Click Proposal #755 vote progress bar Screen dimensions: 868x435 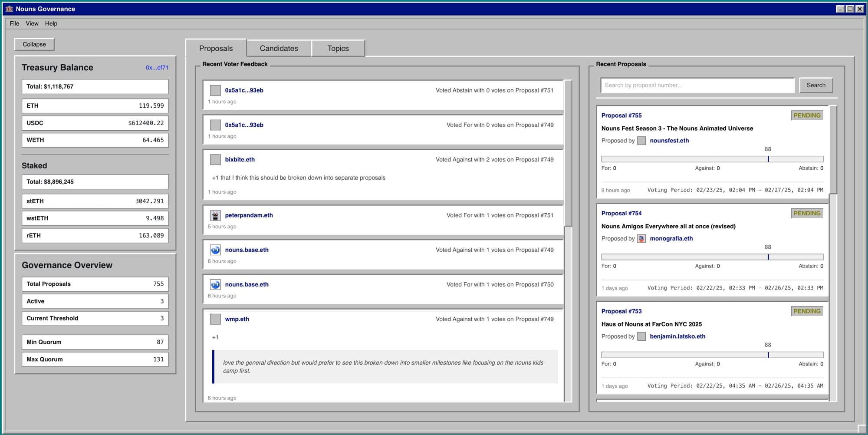[x=712, y=159]
